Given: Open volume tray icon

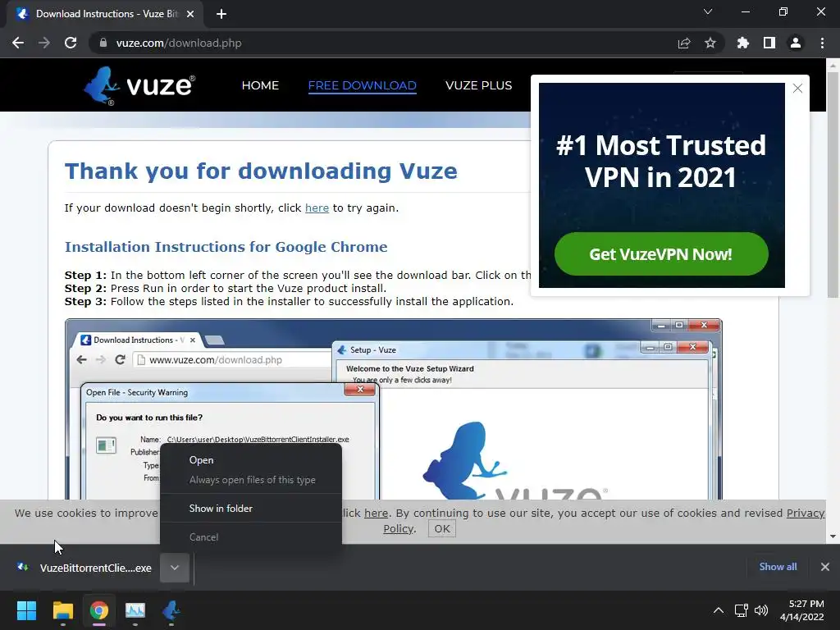Looking at the screenshot, I should pyautogui.click(x=760, y=610).
